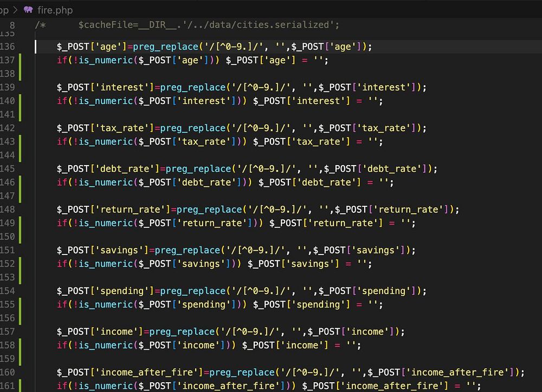Viewport: 542px width, 392px height.
Task: Click the modified-lines gutter bar beside line 137
Action: click(x=20, y=67)
